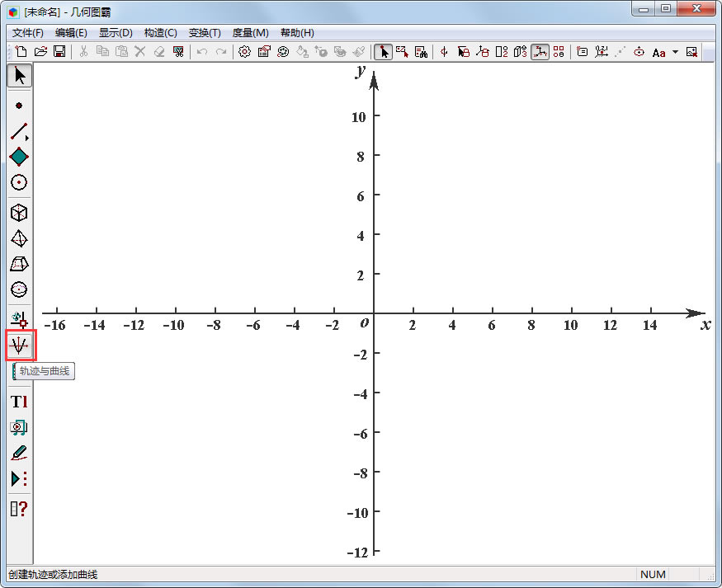Choose the circle drawing tool

[19, 182]
